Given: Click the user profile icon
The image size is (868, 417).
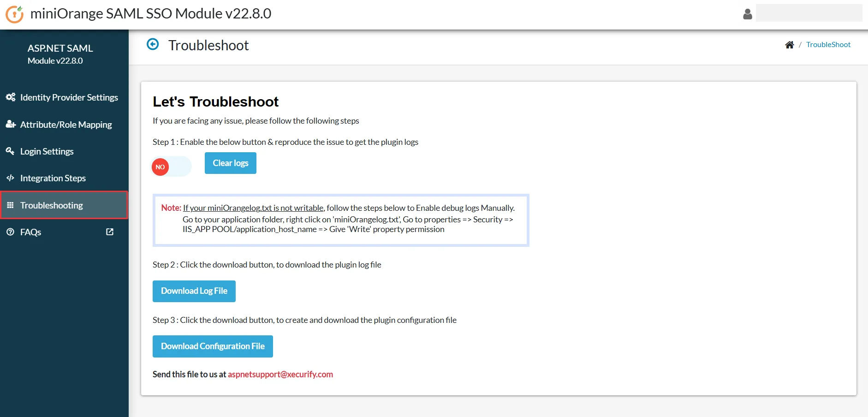Looking at the screenshot, I should (x=748, y=14).
